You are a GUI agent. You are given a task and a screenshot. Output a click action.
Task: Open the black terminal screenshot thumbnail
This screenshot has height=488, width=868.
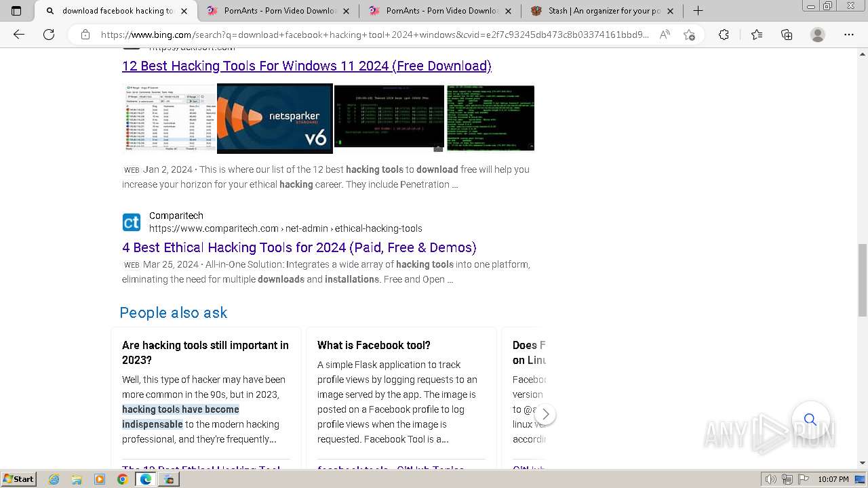(x=389, y=118)
